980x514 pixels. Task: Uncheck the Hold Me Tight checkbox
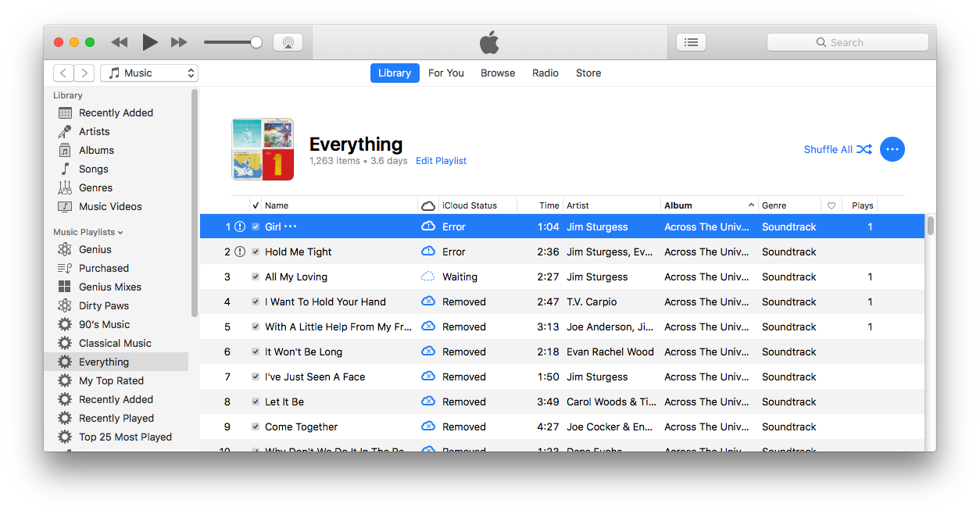tap(256, 252)
